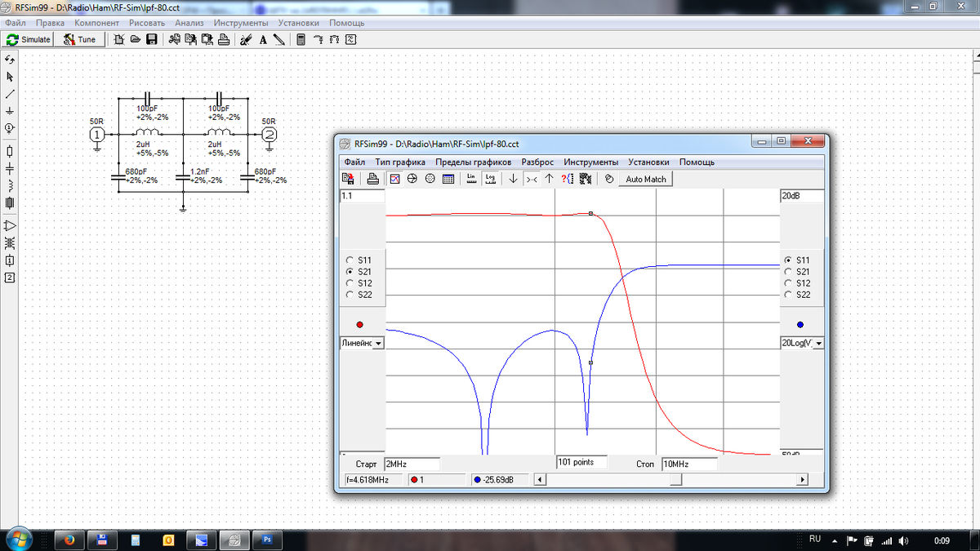Select the S11 radio button on the left axis
This screenshot has width=980, height=551.
tap(350, 260)
